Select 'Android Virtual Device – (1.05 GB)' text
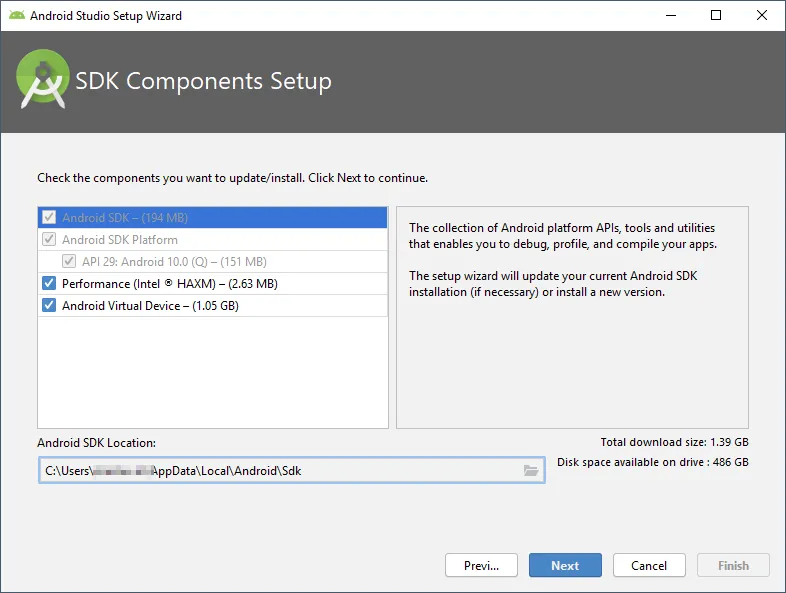The width and height of the screenshot is (786, 593). coord(150,306)
